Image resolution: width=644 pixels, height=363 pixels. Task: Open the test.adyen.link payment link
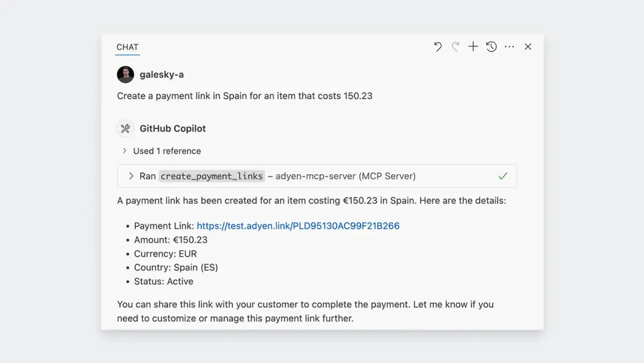(x=298, y=226)
